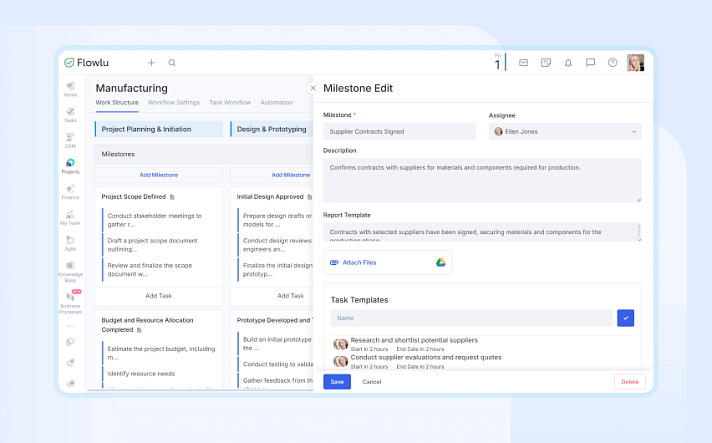
Task: Open the notifications bell
Action: tap(568, 62)
